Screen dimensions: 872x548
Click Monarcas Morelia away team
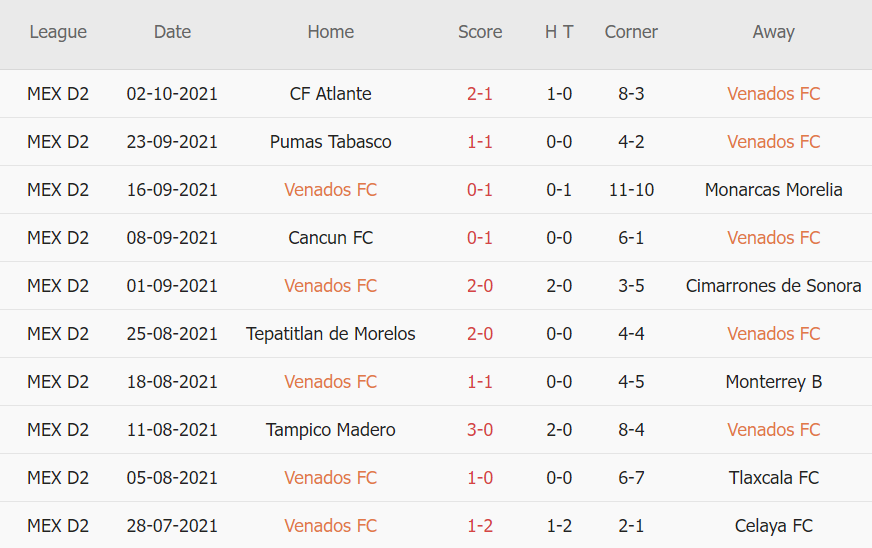[773, 190]
